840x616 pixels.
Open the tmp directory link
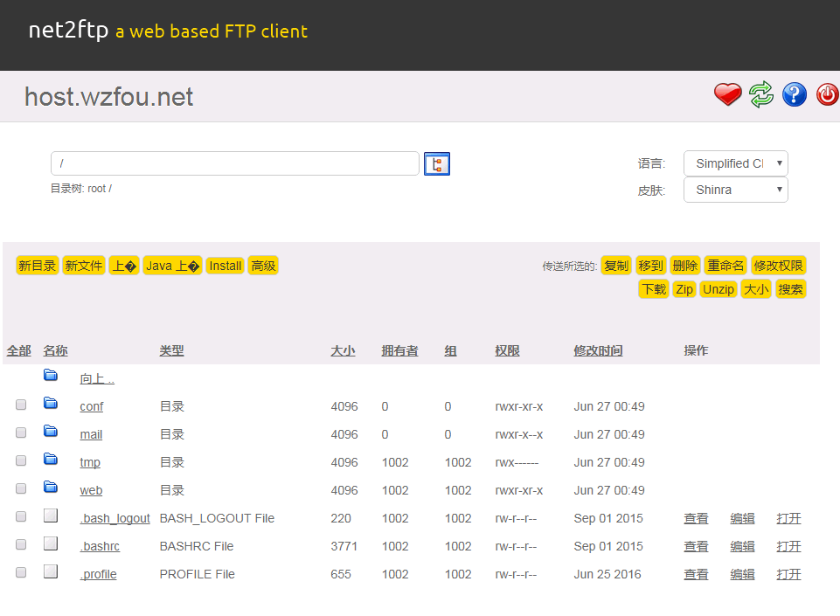(x=90, y=462)
